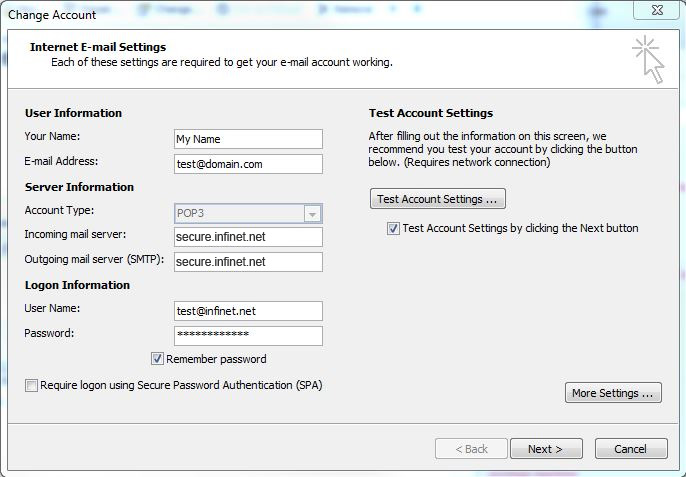Image resolution: width=686 pixels, height=477 pixels.
Task: Select the Incoming mail server field
Action: pos(248,237)
